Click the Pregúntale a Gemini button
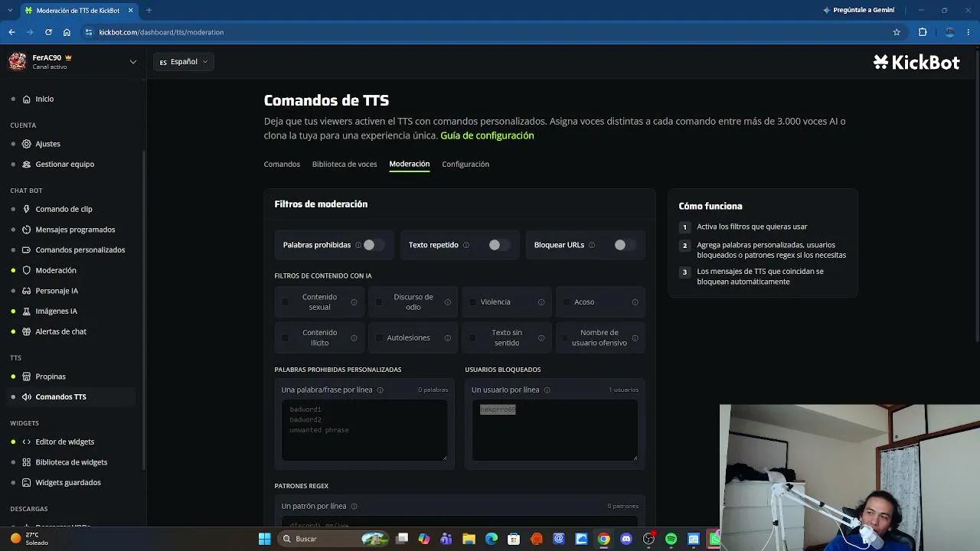Image resolution: width=980 pixels, height=551 pixels. (x=858, y=10)
